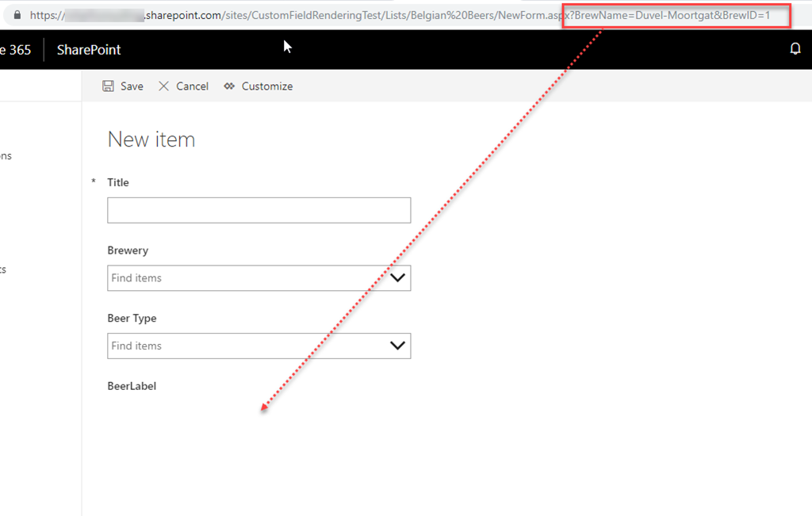Image resolution: width=812 pixels, height=516 pixels.
Task: Click the X icon beside Cancel
Action: [x=164, y=86]
